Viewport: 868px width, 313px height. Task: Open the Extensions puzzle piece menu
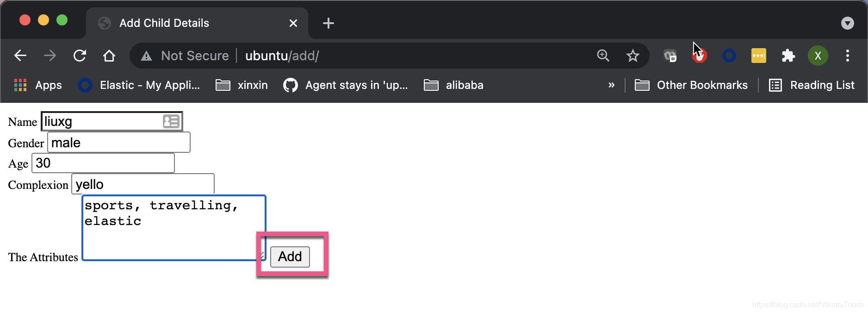(x=788, y=56)
